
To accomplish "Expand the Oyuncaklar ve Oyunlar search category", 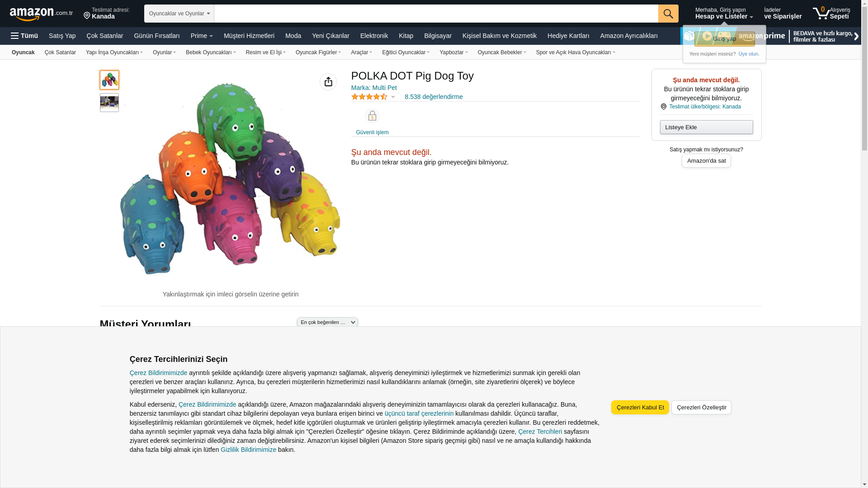I will pyautogui.click(x=179, y=14).
